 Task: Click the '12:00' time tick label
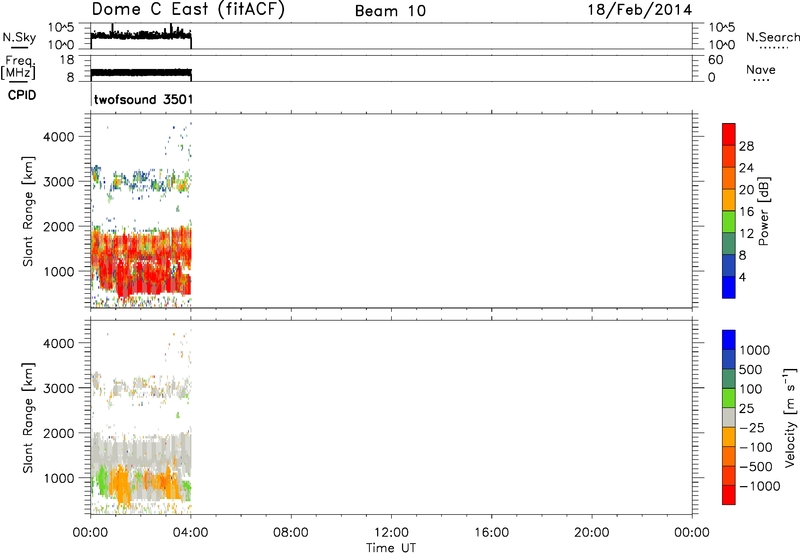[391, 533]
